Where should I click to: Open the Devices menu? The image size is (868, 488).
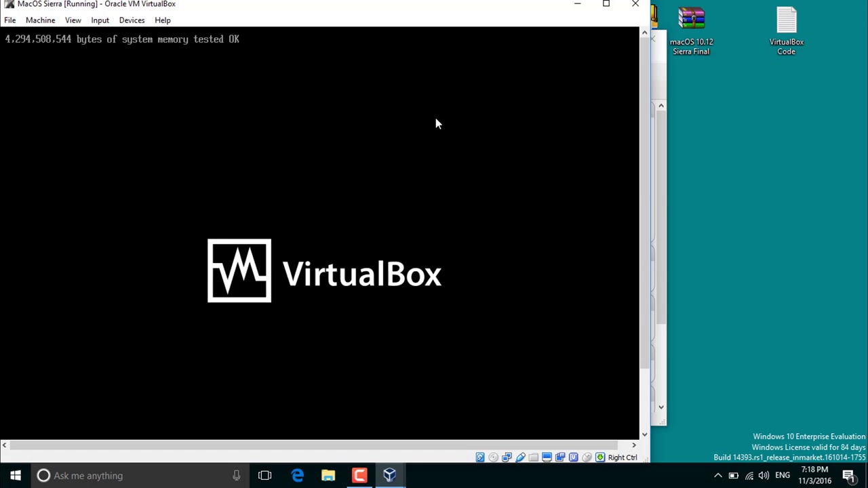click(132, 20)
